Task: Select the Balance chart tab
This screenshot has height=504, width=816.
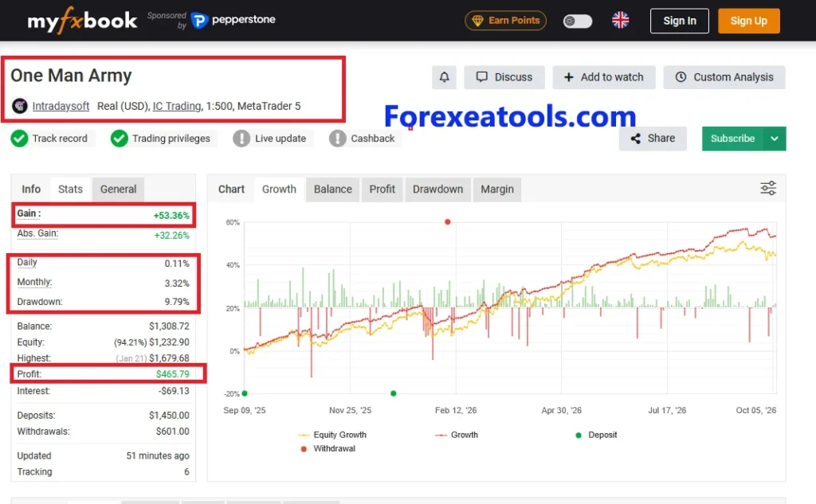Action: click(x=332, y=189)
